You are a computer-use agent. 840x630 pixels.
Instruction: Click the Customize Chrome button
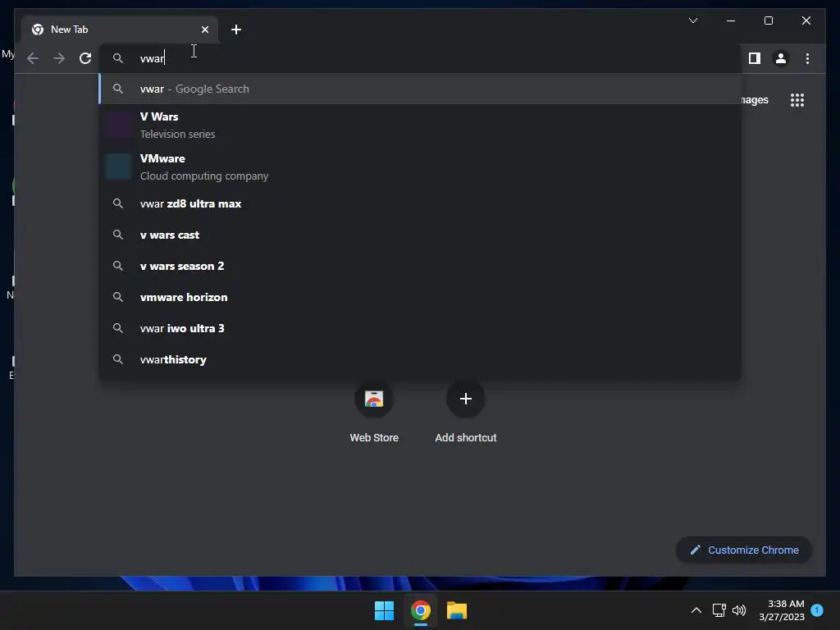[x=744, y=550]
